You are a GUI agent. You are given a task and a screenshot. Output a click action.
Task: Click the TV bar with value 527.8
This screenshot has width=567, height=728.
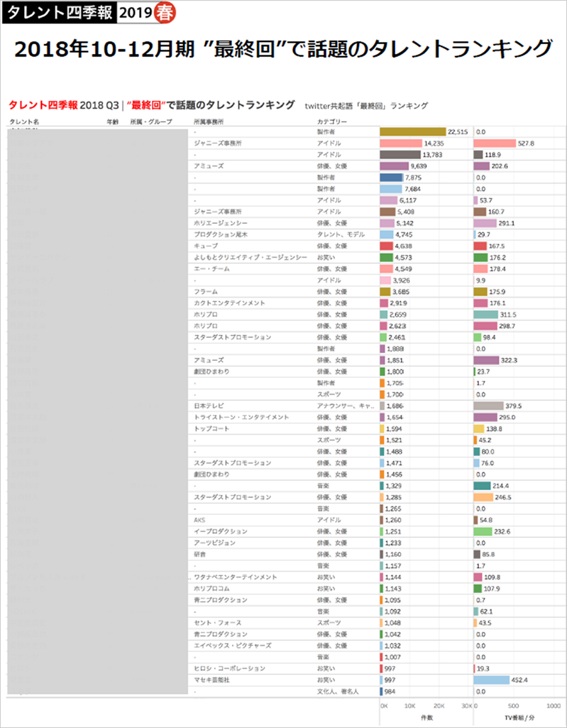[x=494, y=143]
